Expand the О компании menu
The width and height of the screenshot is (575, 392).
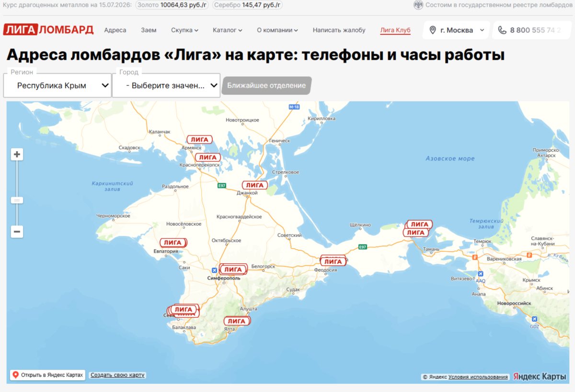coord(277,30)
